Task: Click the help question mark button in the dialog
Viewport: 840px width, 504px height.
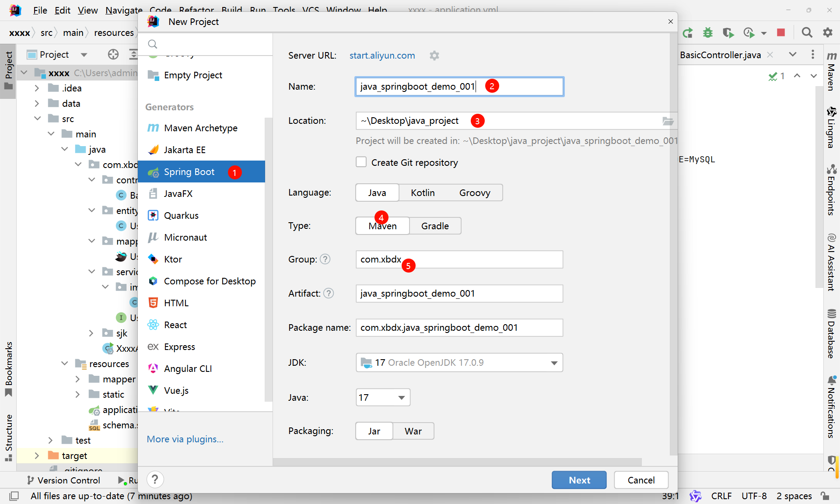Action: tap(155, 479)
